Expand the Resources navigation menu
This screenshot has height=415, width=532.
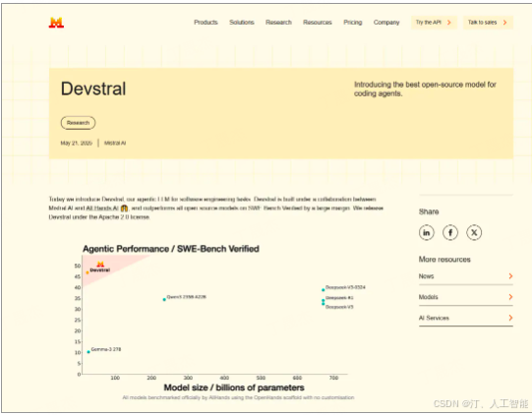point(318,23)
